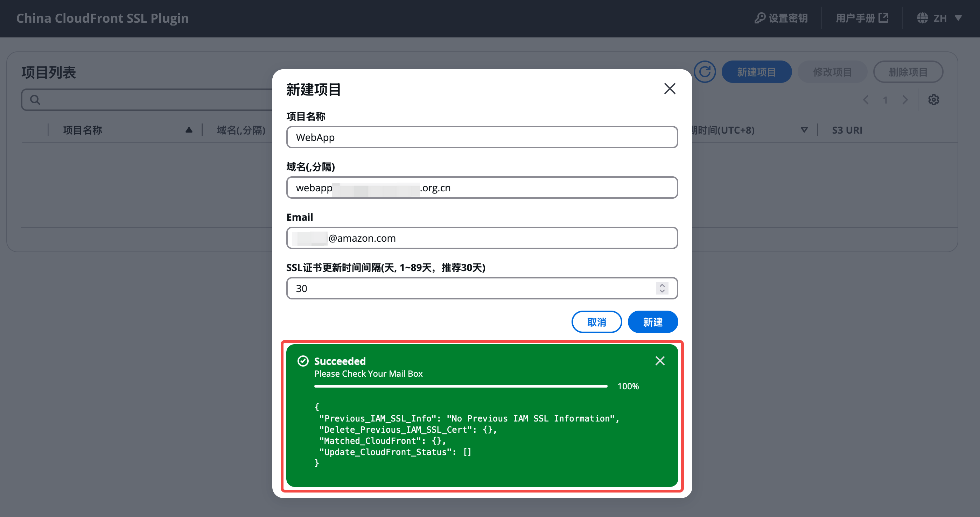Image resolution: width=980 pixels, height=517 pixels.
Task: Click the key icon for 设置密钥
Action: (x=760, y=18)
